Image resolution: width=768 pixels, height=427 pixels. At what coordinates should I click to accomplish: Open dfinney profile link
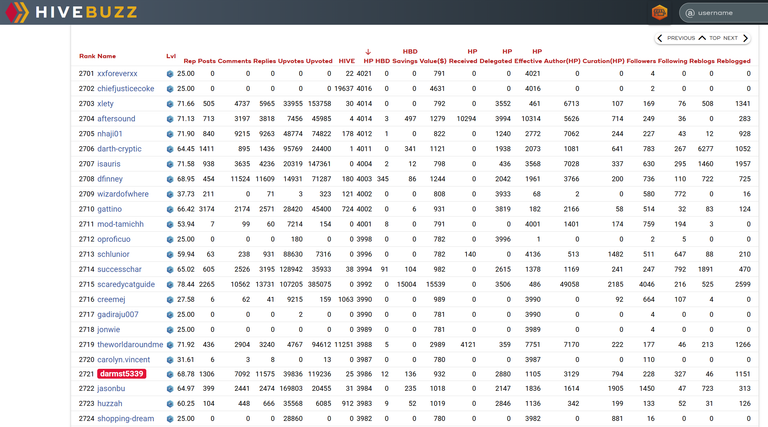coord(110,179)
